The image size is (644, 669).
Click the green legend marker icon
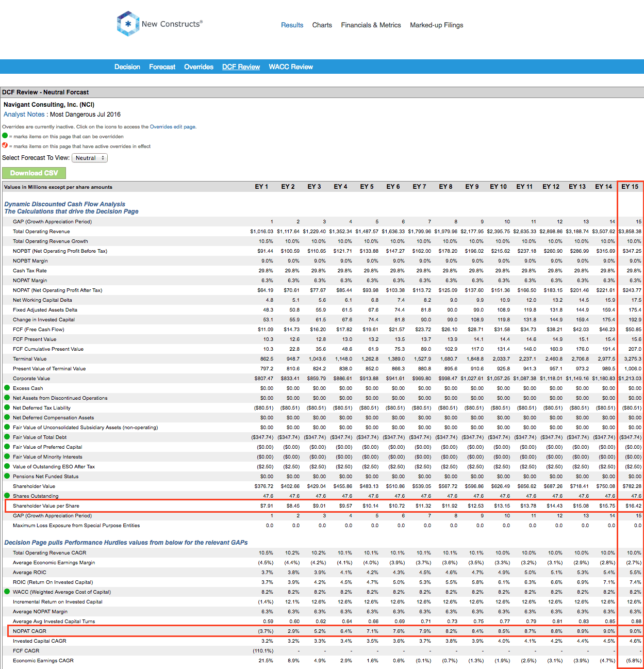[x=5, y=136]
